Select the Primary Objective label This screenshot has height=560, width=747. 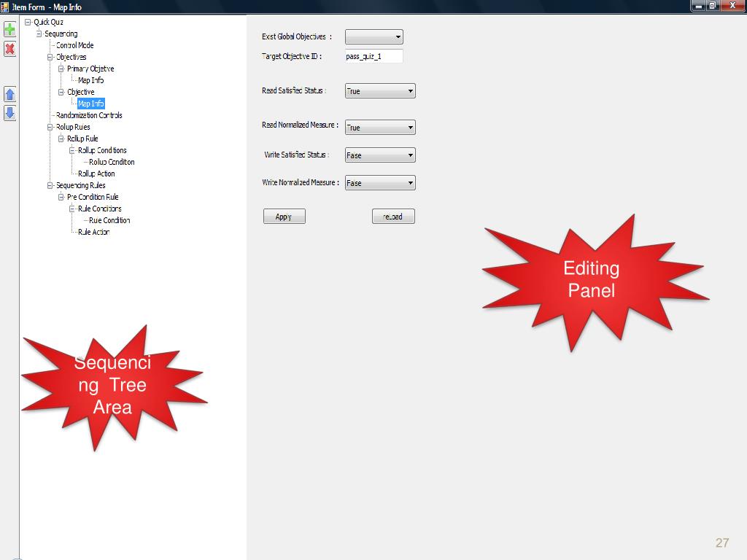(x=90, y=69)
